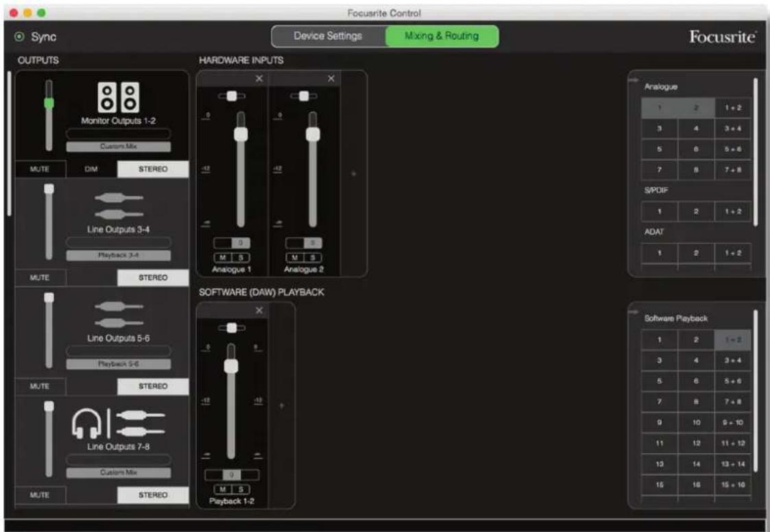This screenshot has width=770, height=532.
Task: Open Custom Mix dropdown for Line Outputs 7-8
Action: (119, 472)
